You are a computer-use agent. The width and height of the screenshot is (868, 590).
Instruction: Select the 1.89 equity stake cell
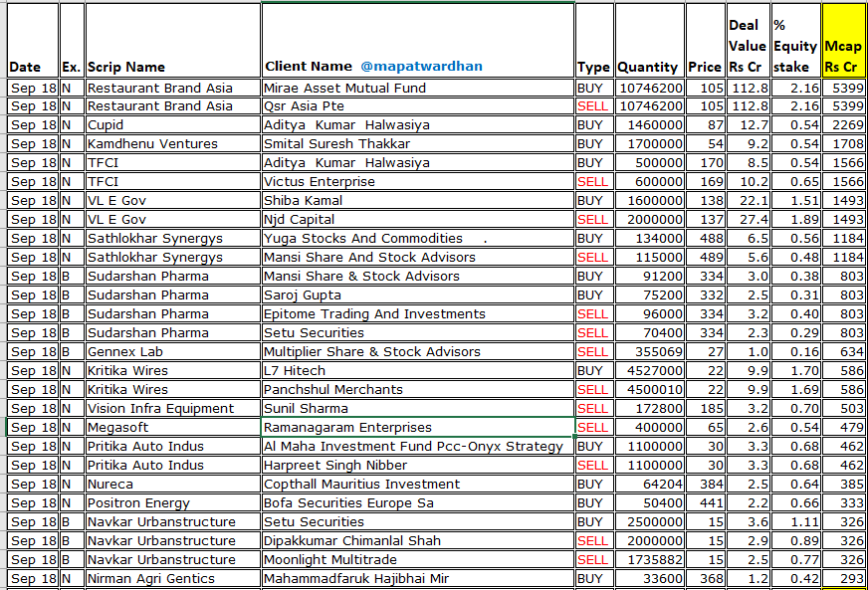[x=796, y=220]
